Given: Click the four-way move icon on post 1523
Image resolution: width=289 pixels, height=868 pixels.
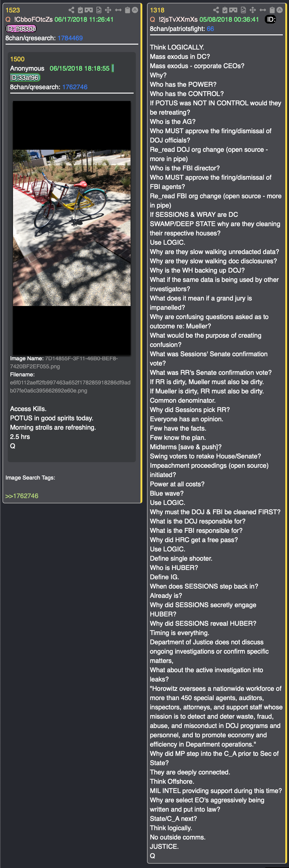Looking at the screenshot, I should tap(108, 10).
